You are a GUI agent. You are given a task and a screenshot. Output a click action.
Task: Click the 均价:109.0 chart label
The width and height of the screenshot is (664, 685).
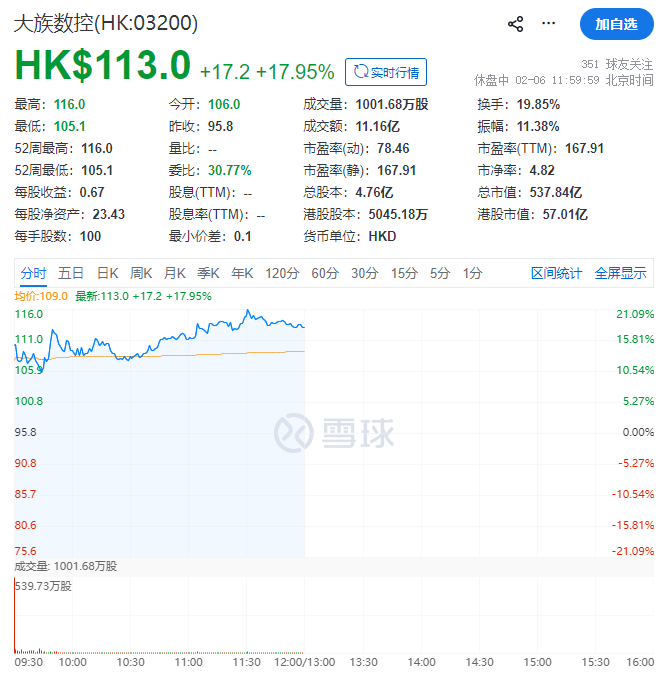(41, 296)
